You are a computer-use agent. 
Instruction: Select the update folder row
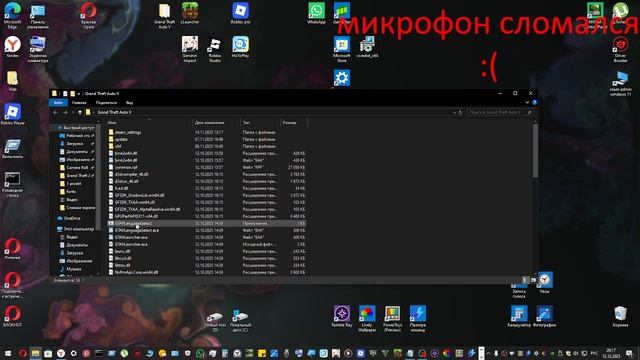click(x=207, y=139)
